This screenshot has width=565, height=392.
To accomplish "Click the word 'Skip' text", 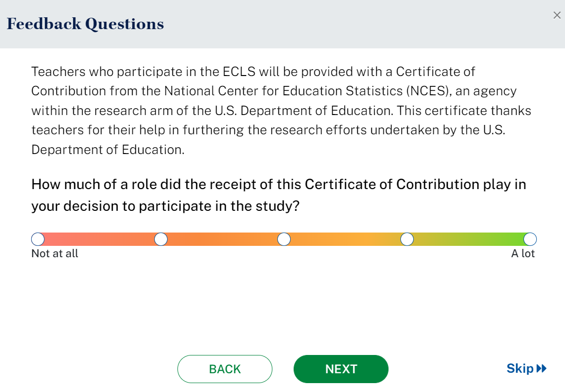I will tap(520, 369).
